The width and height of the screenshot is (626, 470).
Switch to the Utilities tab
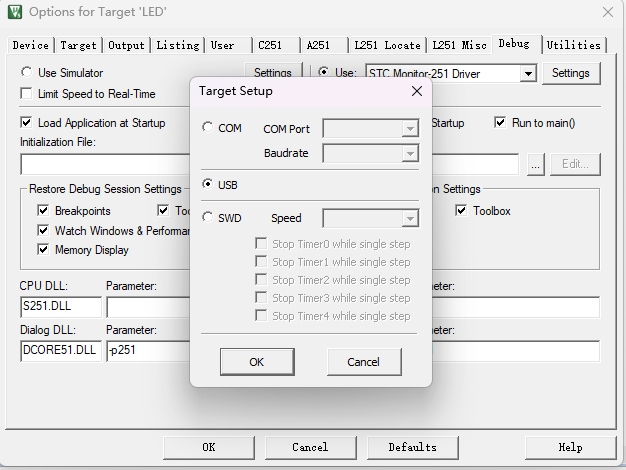pyautogui.click(x=573, y=45)
